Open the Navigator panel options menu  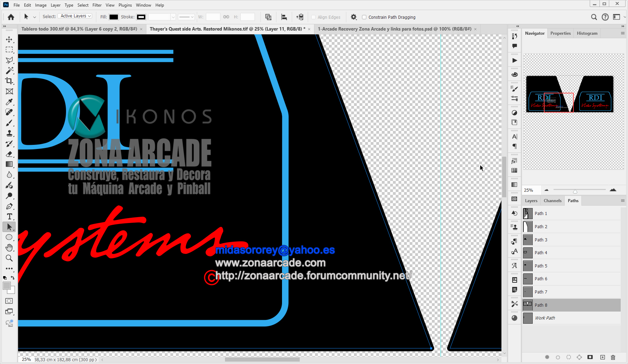coord(623,33)
